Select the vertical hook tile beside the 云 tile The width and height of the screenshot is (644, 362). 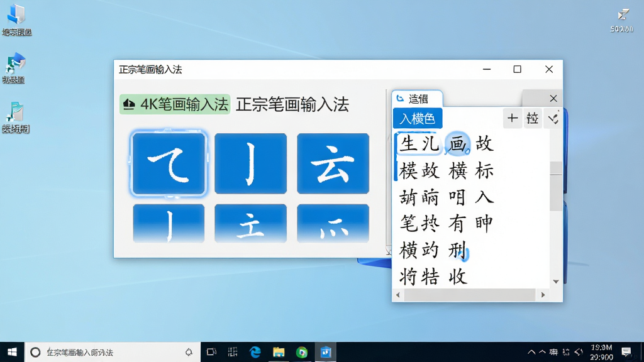(x=250, y=163)
